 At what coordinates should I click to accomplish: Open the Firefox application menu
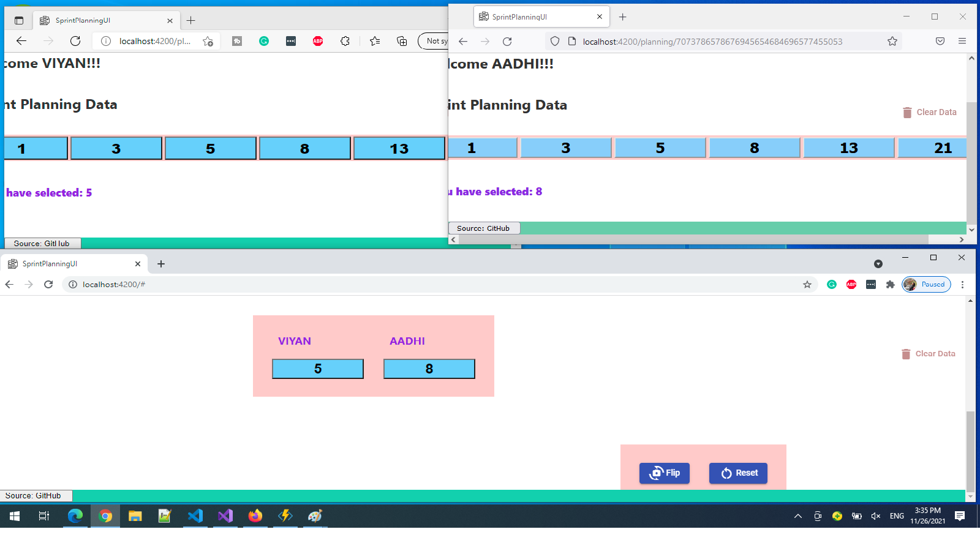[x=962, y=41]
